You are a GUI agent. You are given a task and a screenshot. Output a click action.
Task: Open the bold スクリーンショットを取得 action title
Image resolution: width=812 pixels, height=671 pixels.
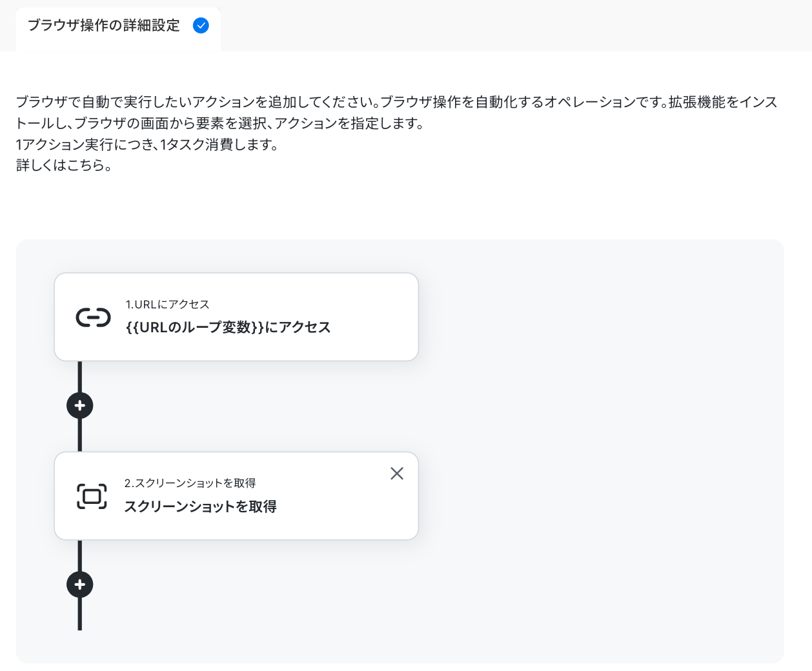coord(200,506)
